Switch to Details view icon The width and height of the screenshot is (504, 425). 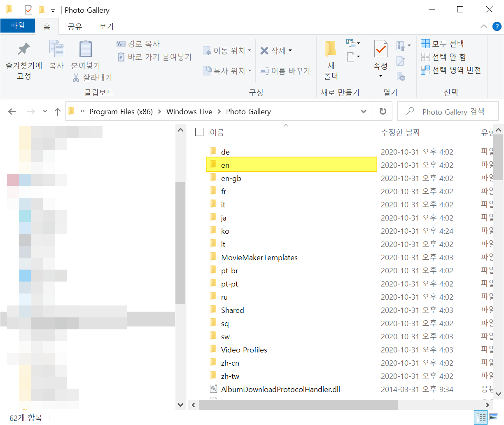coord(481,418)
